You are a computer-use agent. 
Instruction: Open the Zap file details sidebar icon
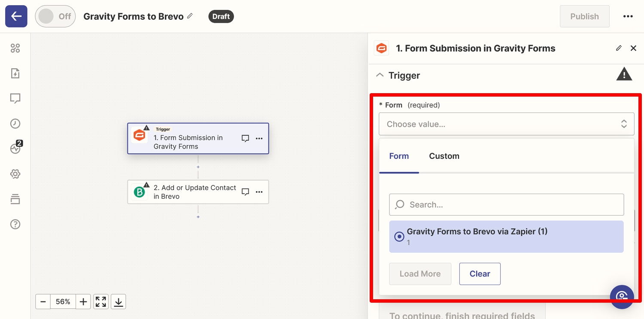[15, 73]
